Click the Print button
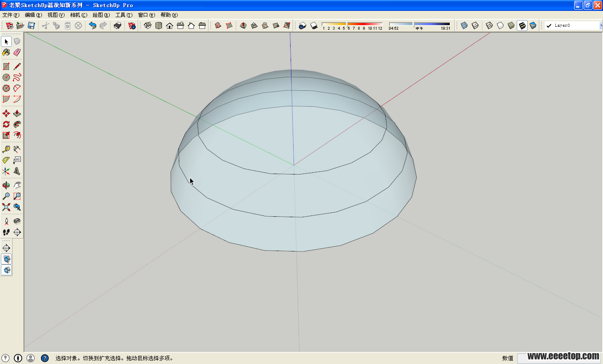The image size is (603, 364). tap(118, 26)
